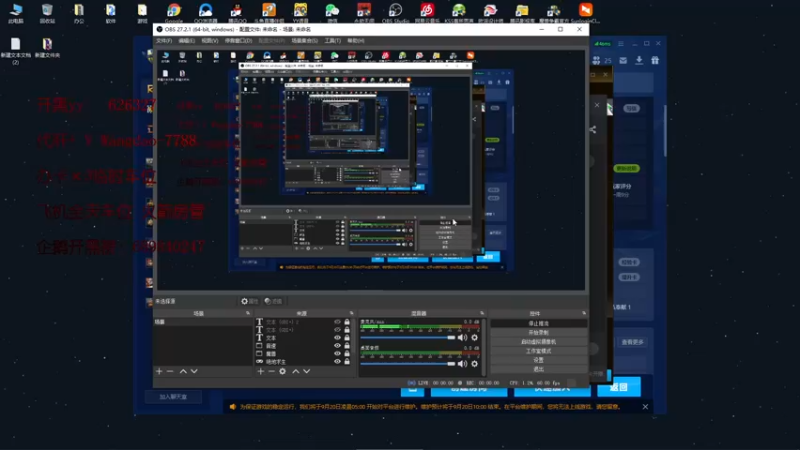The height and width of the screenshot is (450, 800).
Task: Open 滤镜 filters button above Sources
Action: pyautogui.click(x=273, y=302)
